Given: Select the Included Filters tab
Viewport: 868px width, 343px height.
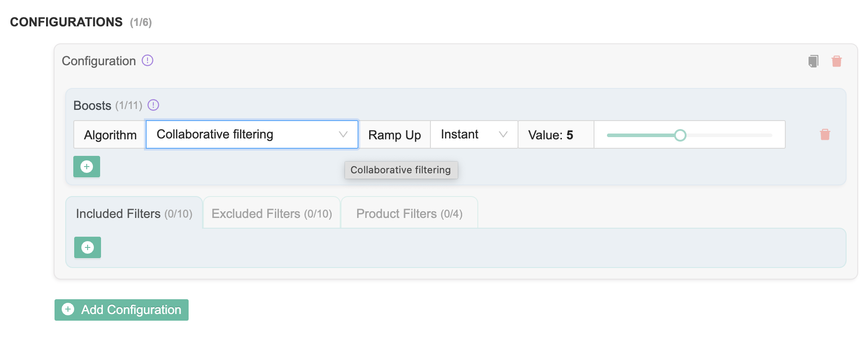Looking at the screenshot, I should [134, 213].
